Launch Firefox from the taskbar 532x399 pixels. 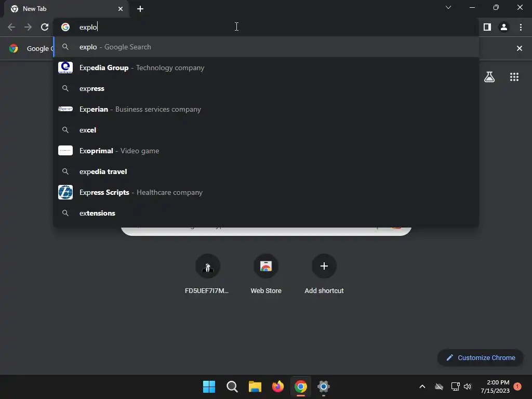(278, 387)
